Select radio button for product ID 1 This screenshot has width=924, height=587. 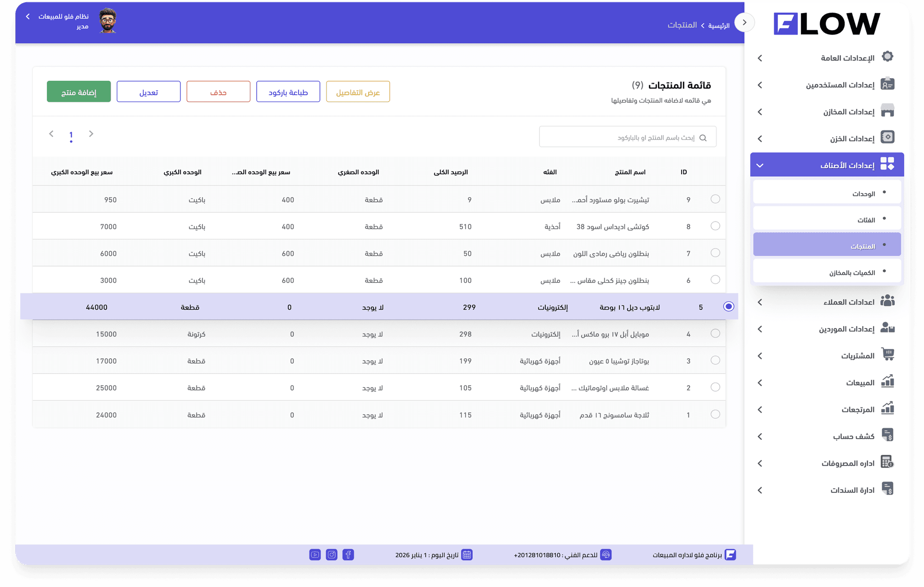[x=715, y=414]
